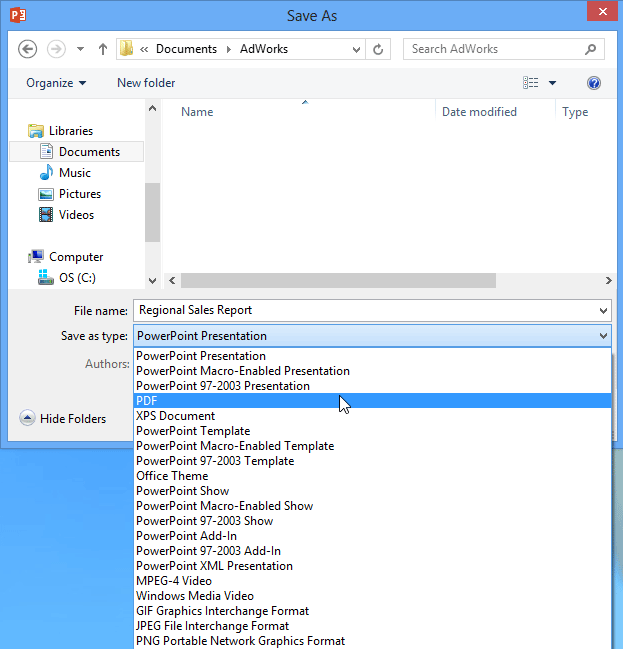
Task: Choose PowerPoint 97-2003 Presentation file type
Action: pos(373,386)
